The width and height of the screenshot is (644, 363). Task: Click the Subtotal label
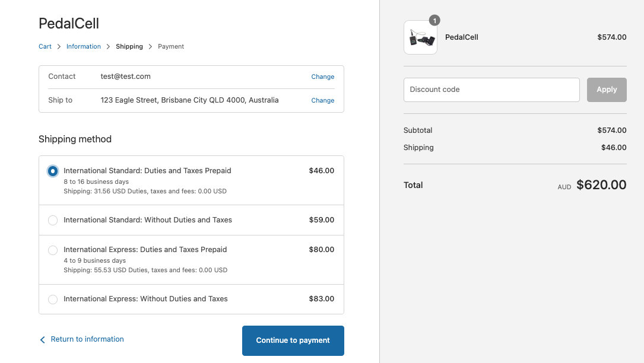click(x=418, y=130)
